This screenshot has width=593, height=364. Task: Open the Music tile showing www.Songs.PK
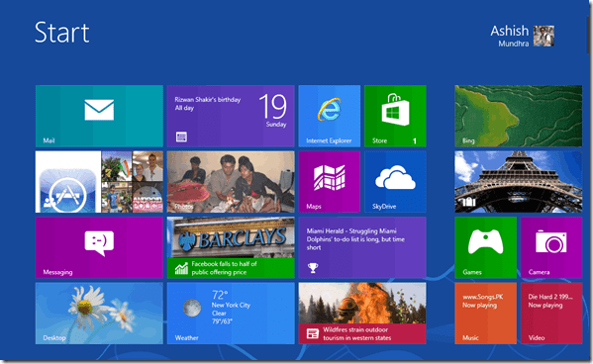point(486,314)
